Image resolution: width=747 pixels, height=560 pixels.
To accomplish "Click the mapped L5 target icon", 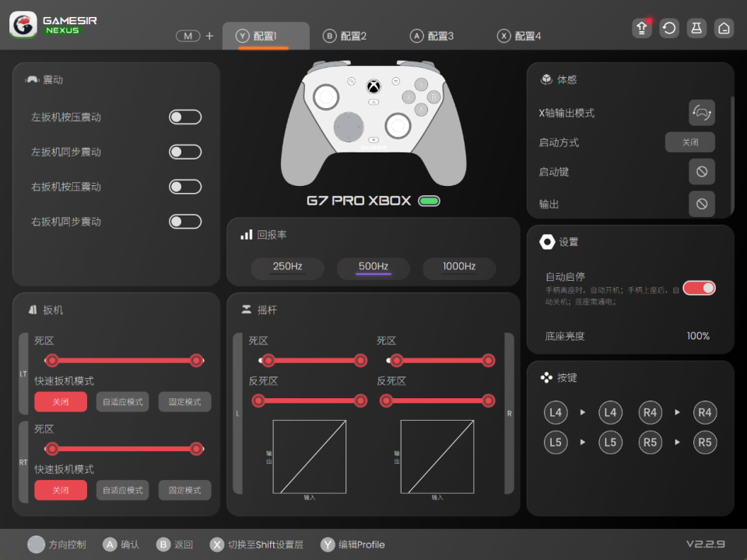I will click(610, 442).
